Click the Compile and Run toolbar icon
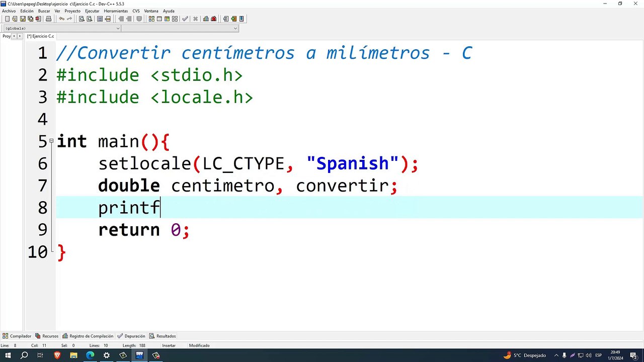This screenshot has width=644, height=362. pos(167,19)
